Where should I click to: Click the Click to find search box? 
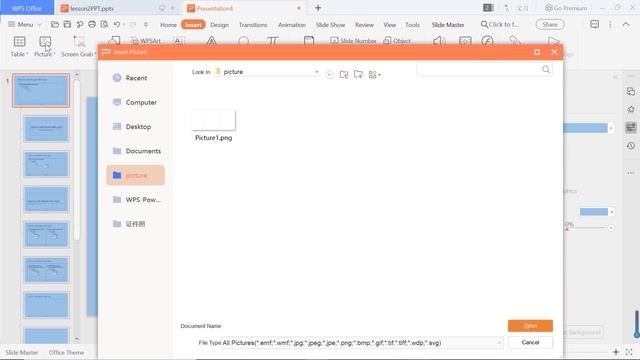click(500, 24)
